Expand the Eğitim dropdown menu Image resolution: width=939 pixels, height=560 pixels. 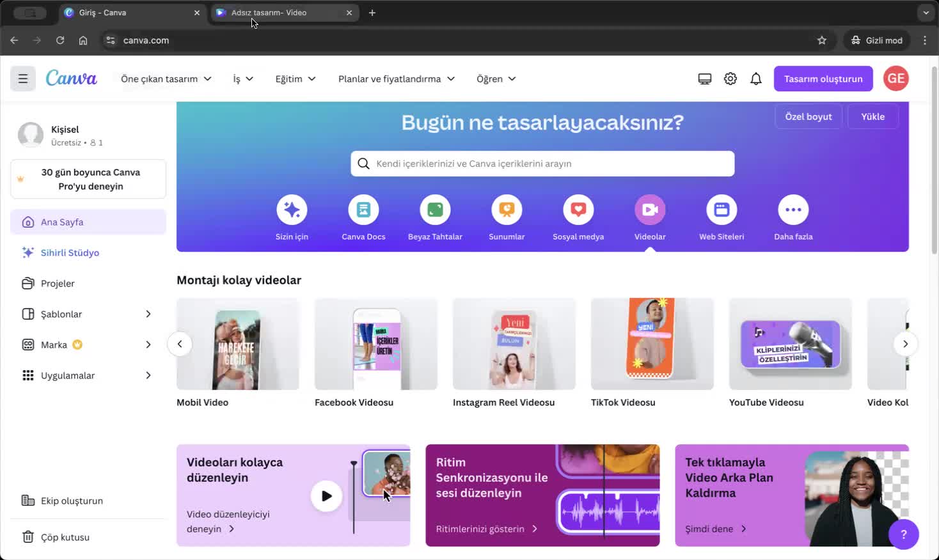(296, 79)
